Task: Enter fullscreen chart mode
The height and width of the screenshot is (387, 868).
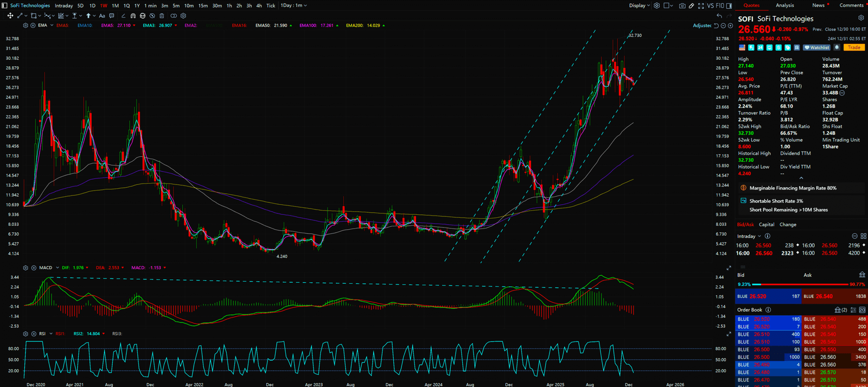Action: 701,5
